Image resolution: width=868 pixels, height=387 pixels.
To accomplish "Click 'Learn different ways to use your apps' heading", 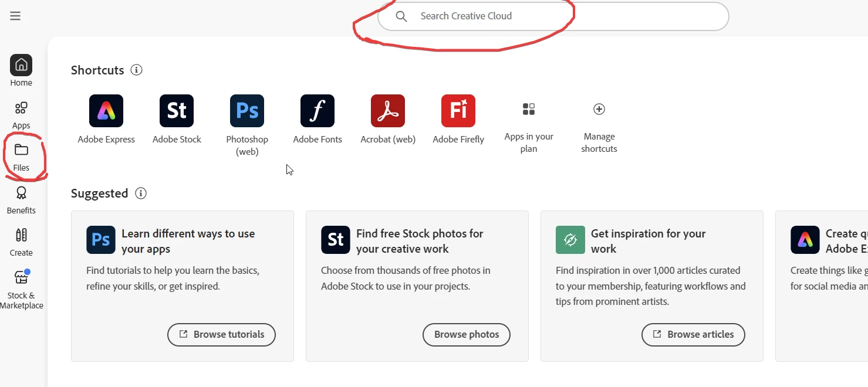I will click(188, 241).
